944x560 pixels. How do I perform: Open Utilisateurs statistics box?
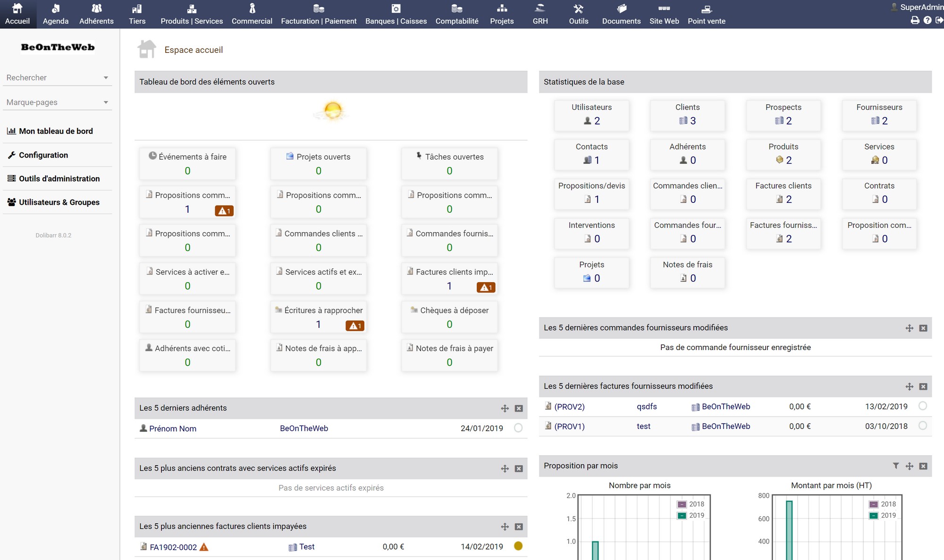click(x=591, y=115)
